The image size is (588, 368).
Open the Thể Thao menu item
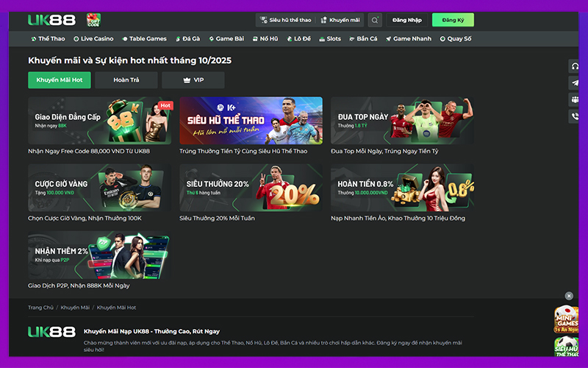point(48,39)
